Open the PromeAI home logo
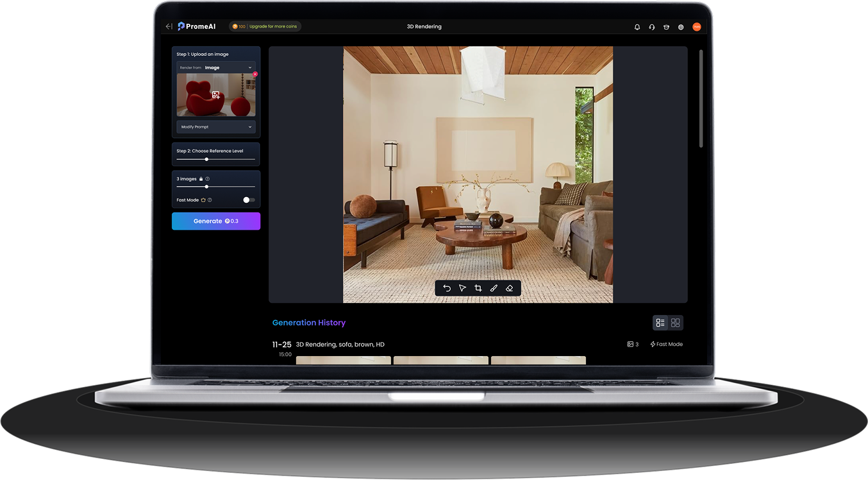The image size is (868, 480). tap(196, 26)
